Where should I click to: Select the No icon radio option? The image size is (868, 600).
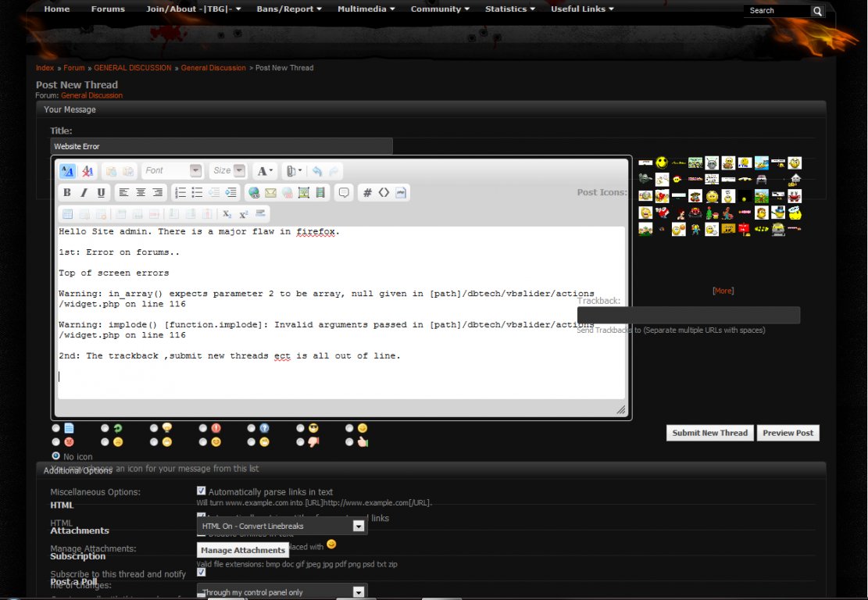[x=56, y=456]
